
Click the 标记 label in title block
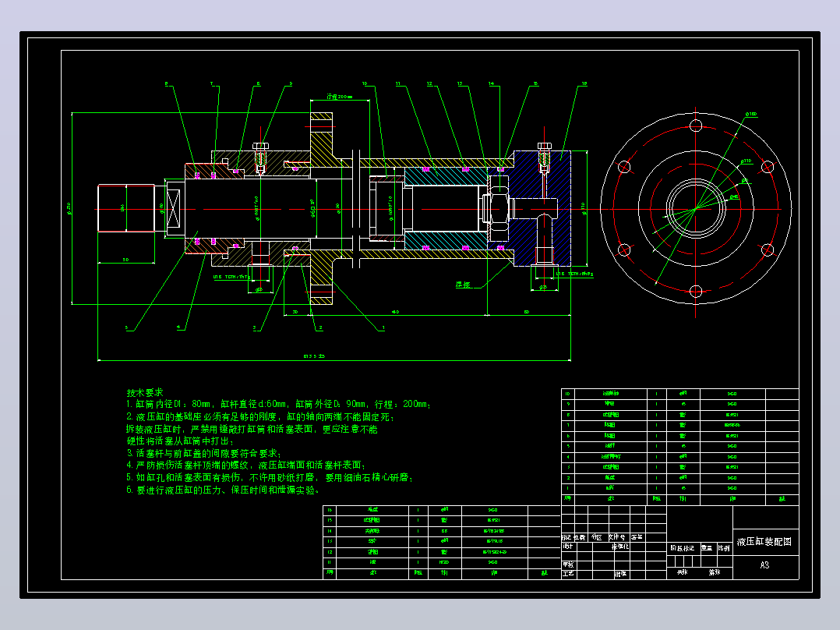(x=566, y=537)
